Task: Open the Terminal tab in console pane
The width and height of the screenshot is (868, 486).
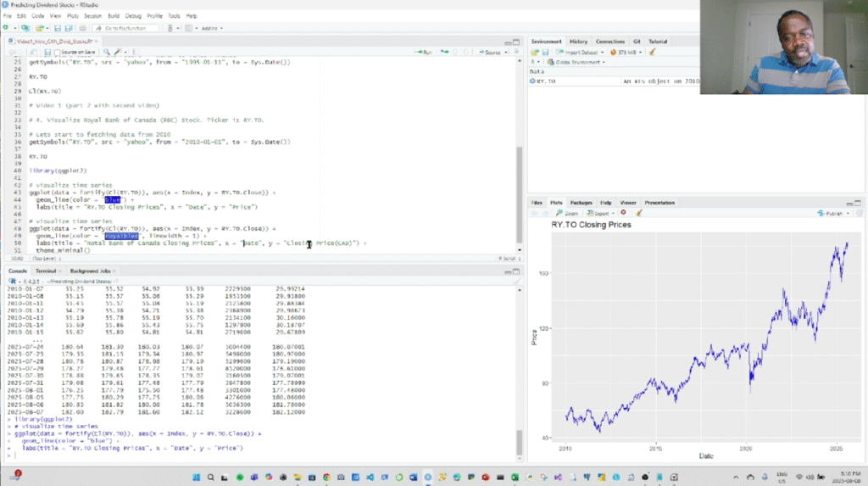Action: pyautogui.click(x=47, y=271)
